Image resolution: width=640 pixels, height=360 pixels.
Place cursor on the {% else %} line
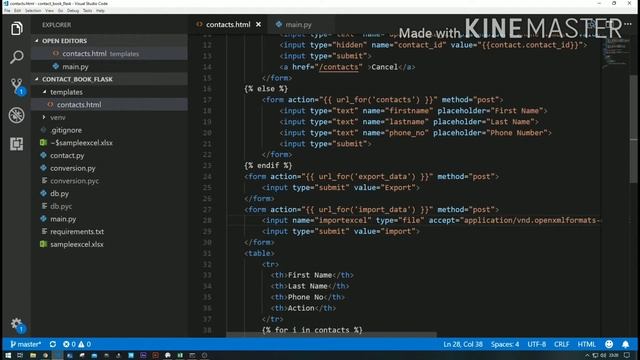pos(266,89)
